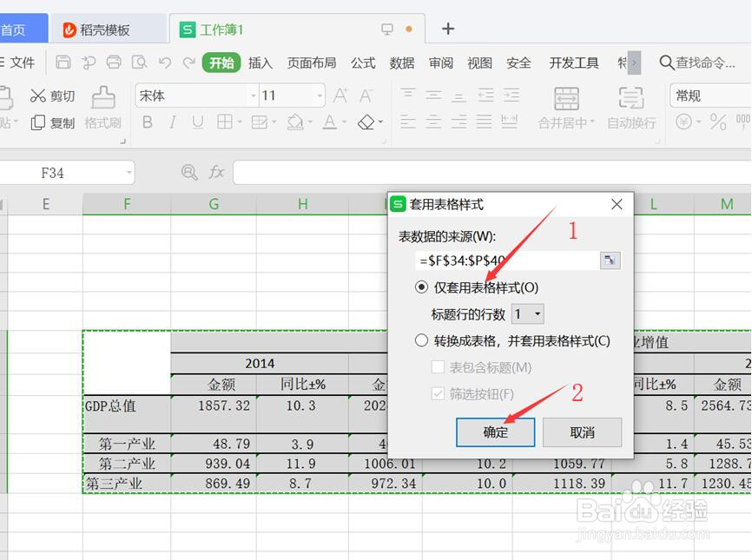Click Merge and Center (合并居中)
Image resolution: width=752 pixels, height=560 pixels.
pyautogui.click(x=566, y=109)
